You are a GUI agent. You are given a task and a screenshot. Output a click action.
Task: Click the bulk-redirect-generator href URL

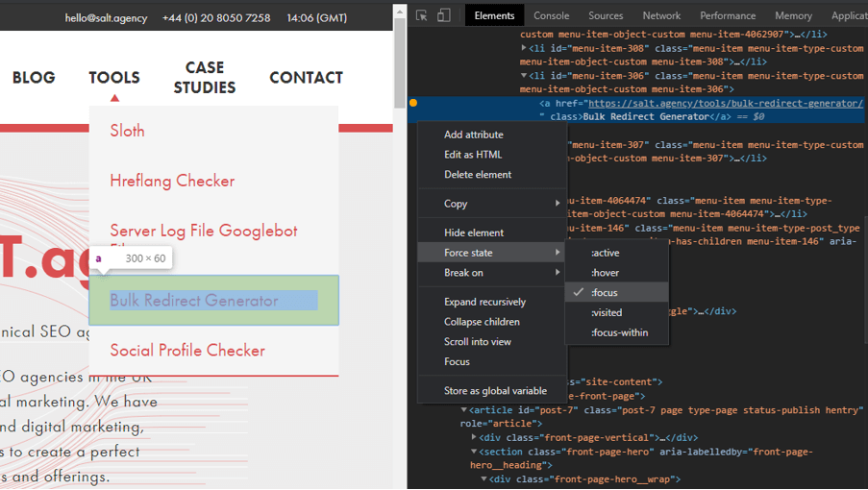(x=725, y=103)
